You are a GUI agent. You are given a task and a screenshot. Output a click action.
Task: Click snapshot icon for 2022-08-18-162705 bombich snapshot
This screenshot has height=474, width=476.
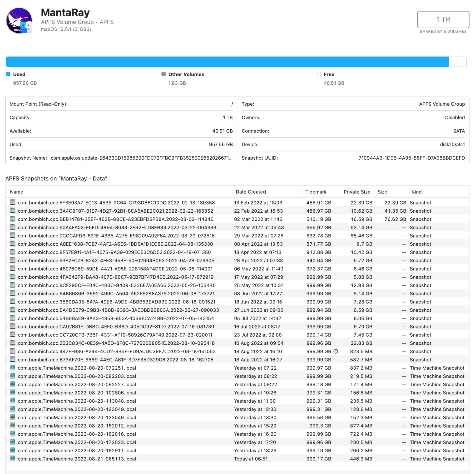[x=13, y=359]
